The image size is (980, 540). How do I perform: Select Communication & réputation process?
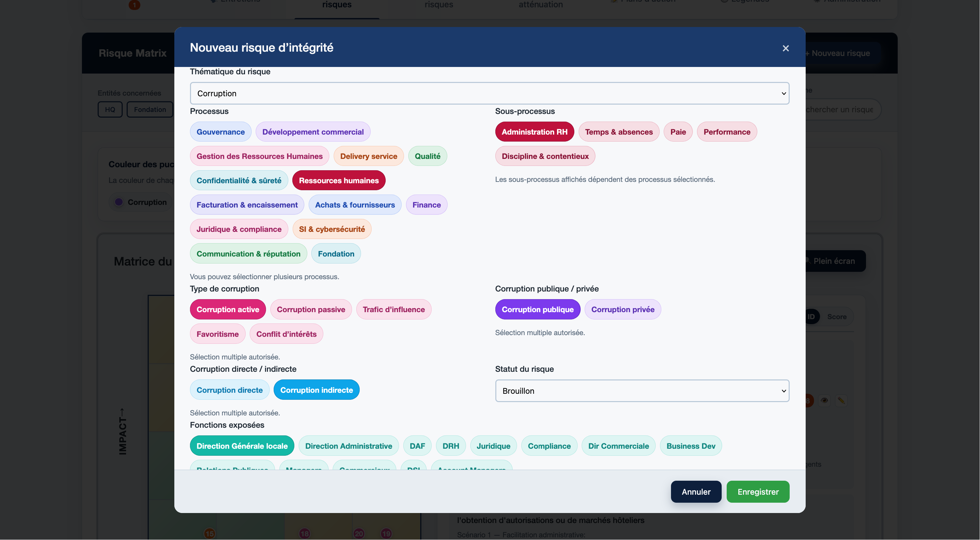[x=248, y=254]
